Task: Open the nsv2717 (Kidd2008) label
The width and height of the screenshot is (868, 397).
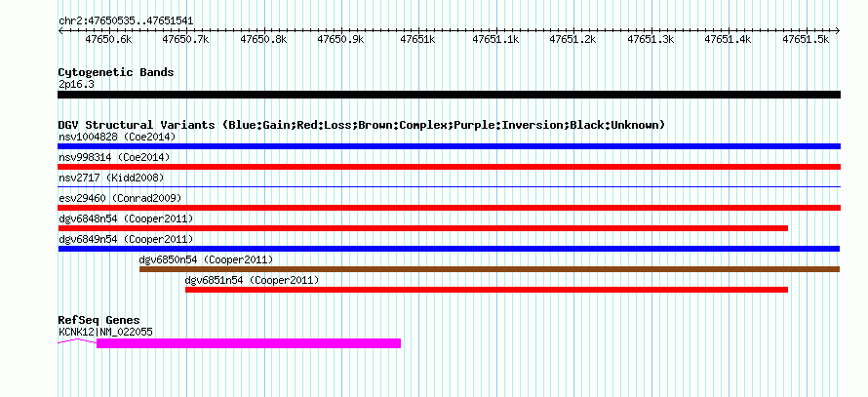Action: 111,178
